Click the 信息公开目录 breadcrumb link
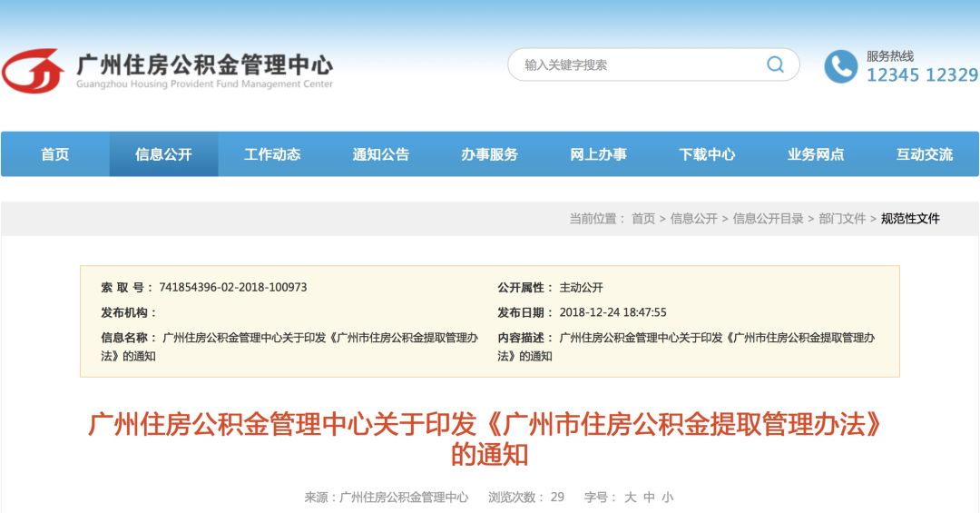 [769, 218]
